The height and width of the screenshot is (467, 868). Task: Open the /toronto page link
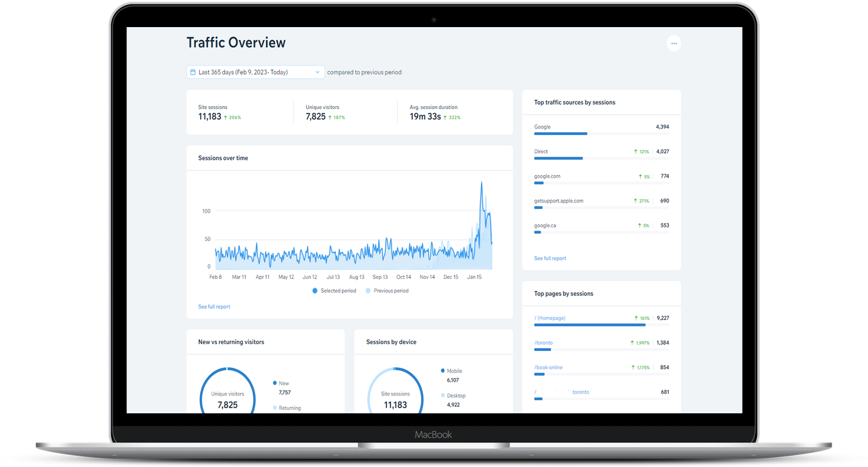coord(543,343)
